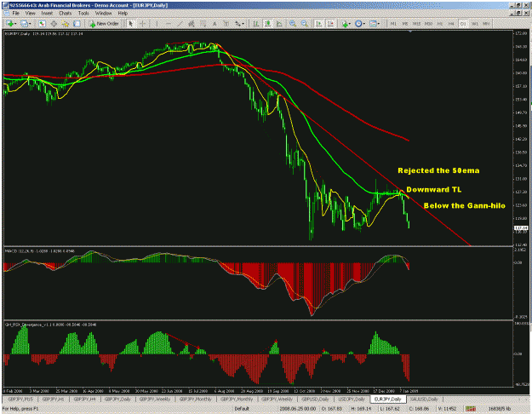Switch to GBPJPY,M15 chart tab
The height and width of the screenshot is (414, 532).
pyautogui.click(x=20, y=399)
